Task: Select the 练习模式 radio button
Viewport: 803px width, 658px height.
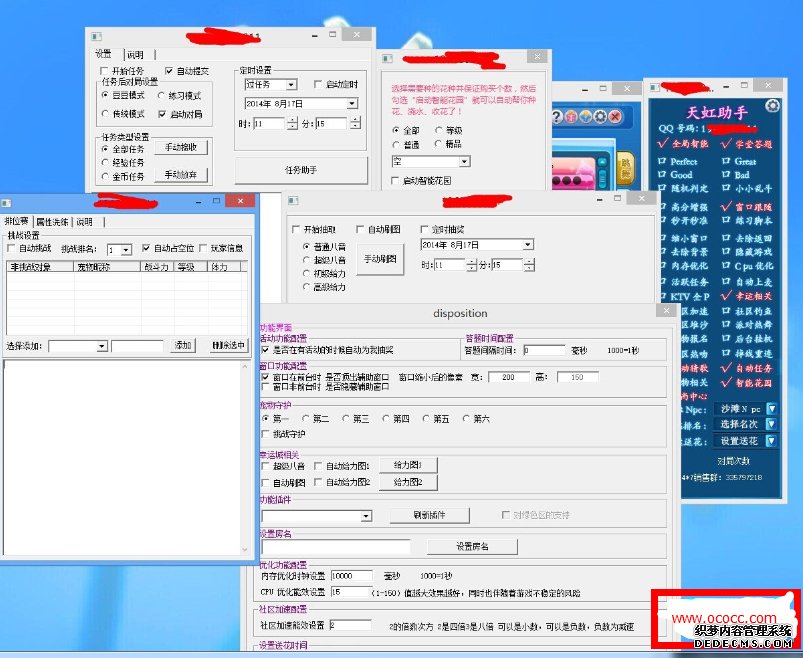Action: [161, 95]
